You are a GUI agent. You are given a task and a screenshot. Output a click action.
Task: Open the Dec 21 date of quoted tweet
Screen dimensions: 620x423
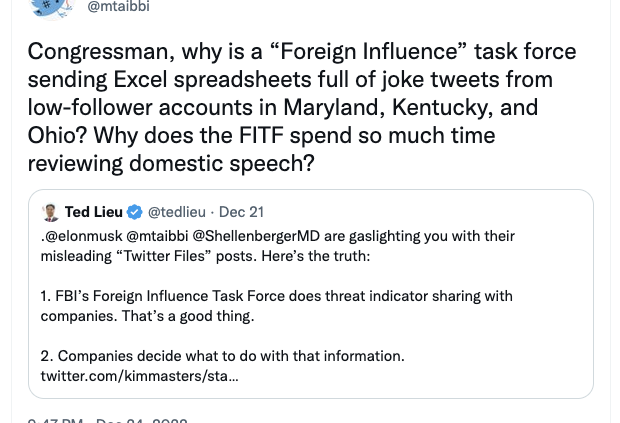(241, 212)
